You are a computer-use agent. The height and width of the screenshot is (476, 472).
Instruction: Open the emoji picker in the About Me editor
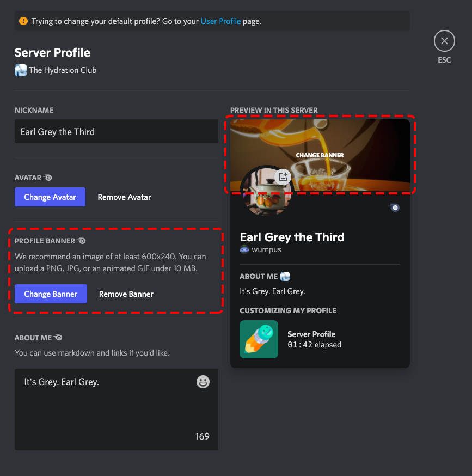203,382
